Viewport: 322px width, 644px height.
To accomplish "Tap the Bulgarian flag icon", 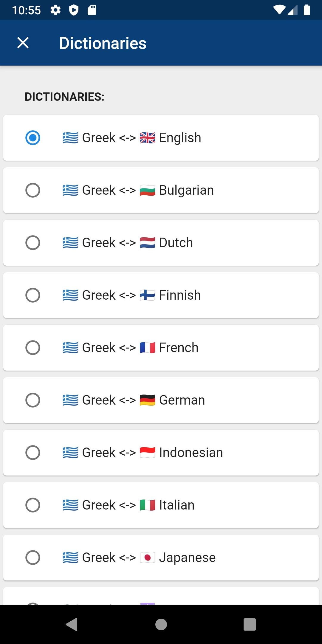I will pos(148,190).
